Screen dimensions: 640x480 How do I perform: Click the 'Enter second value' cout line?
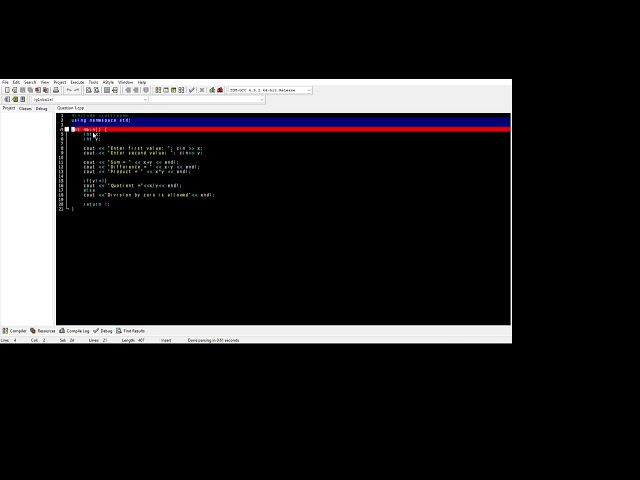(x=143, y=153)
